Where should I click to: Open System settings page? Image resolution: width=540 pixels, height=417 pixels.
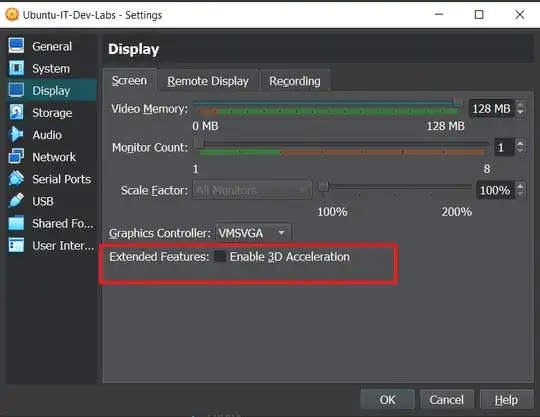51,68
